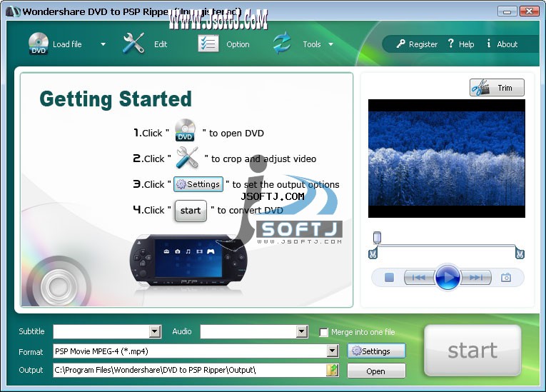
Task: Click the left trim scissors marker
Action: coord(373,253)
